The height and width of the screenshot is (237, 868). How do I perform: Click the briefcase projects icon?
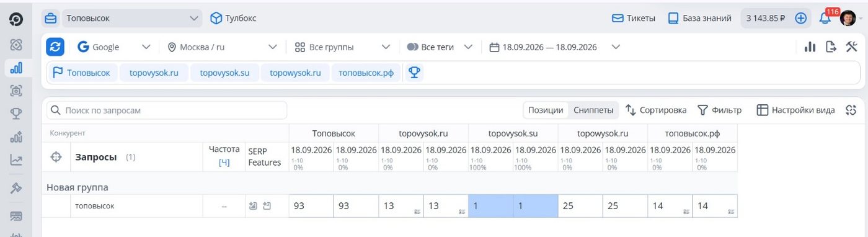pos(51,18)
